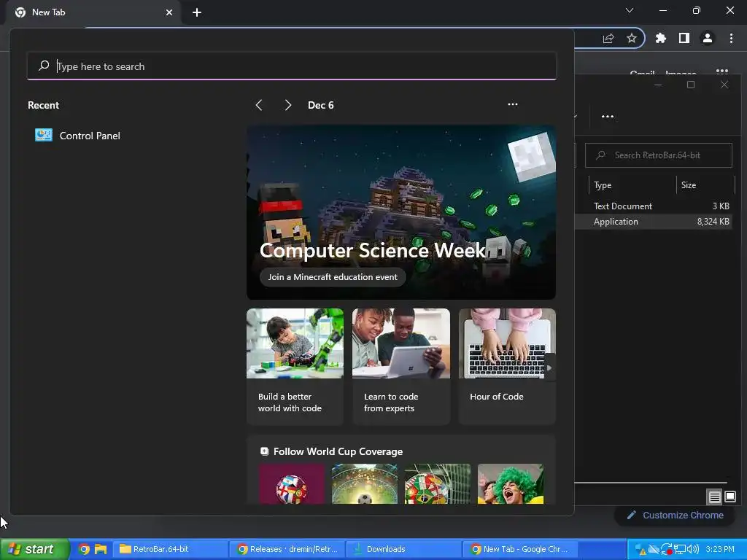This screenshot has height=560, width=747.
Task: Switch Explorer to details view
Action: tap(715, 497)
